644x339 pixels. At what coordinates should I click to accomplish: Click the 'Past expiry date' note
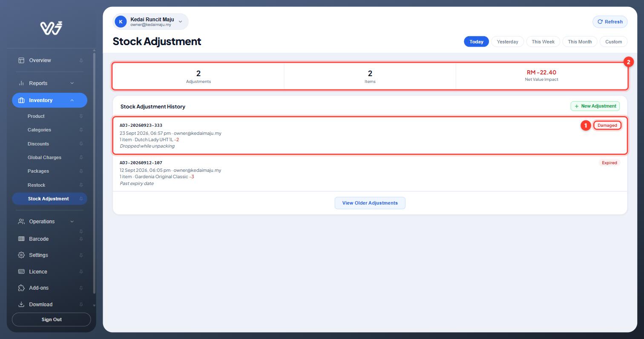(136, 183)
